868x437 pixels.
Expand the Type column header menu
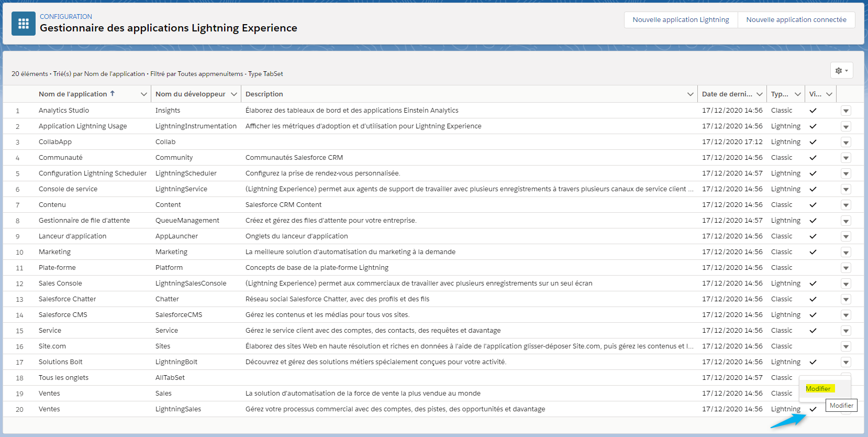(797, 94)
